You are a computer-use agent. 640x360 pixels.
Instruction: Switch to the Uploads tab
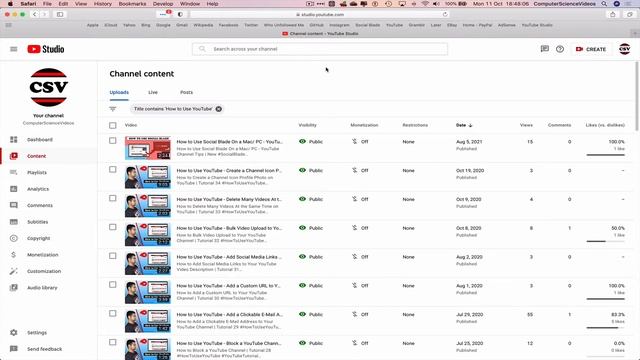119,93
